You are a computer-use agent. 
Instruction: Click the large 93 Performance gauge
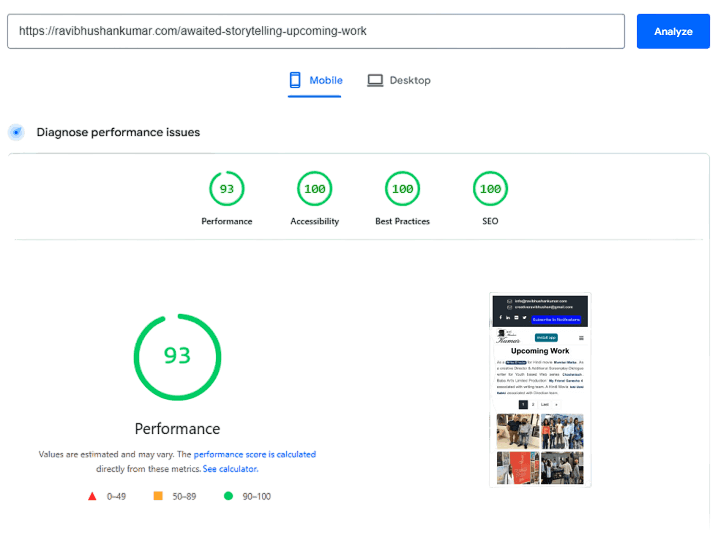click(177, 356)
